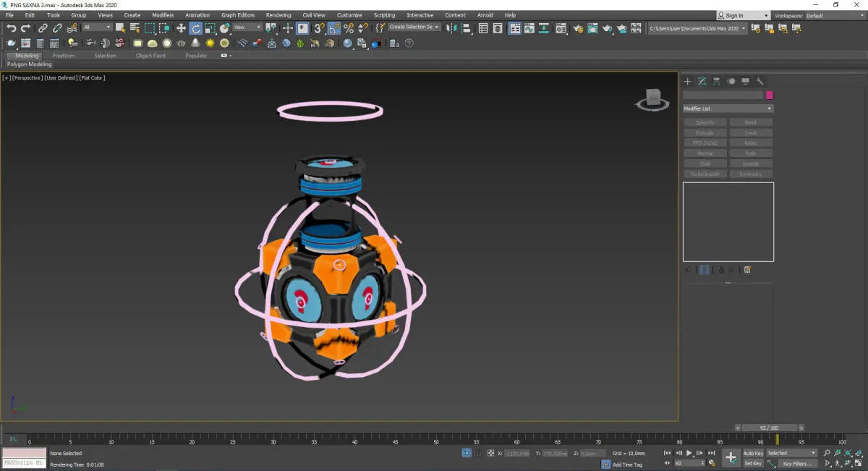Open the Selection Filter 'All' dropdown
This screenshot has width=868, height=471.
pyautogui.click(x=97, y=27)
